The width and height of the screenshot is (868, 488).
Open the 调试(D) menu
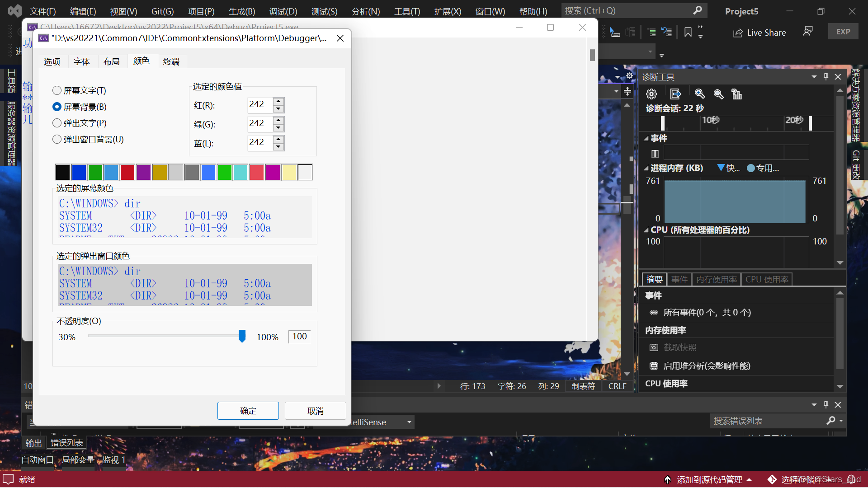pyautogui.click(x=283, y=11)
